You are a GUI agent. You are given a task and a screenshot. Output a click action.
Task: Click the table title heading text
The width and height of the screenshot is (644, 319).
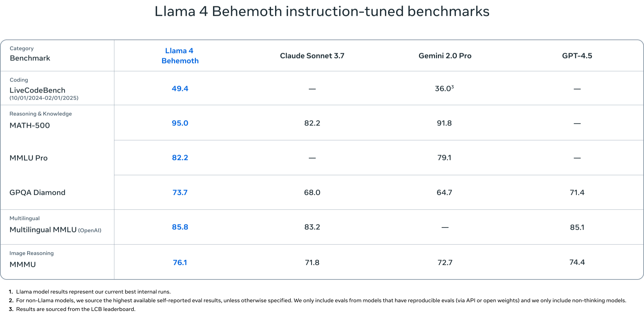[x=322, y=11]
